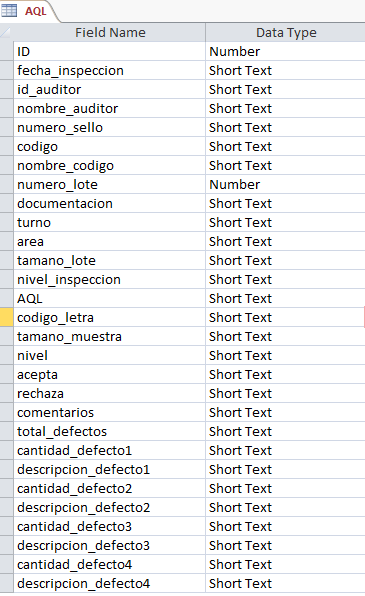Open Data Type cell for numero_lote

click(x=286, y=184)
